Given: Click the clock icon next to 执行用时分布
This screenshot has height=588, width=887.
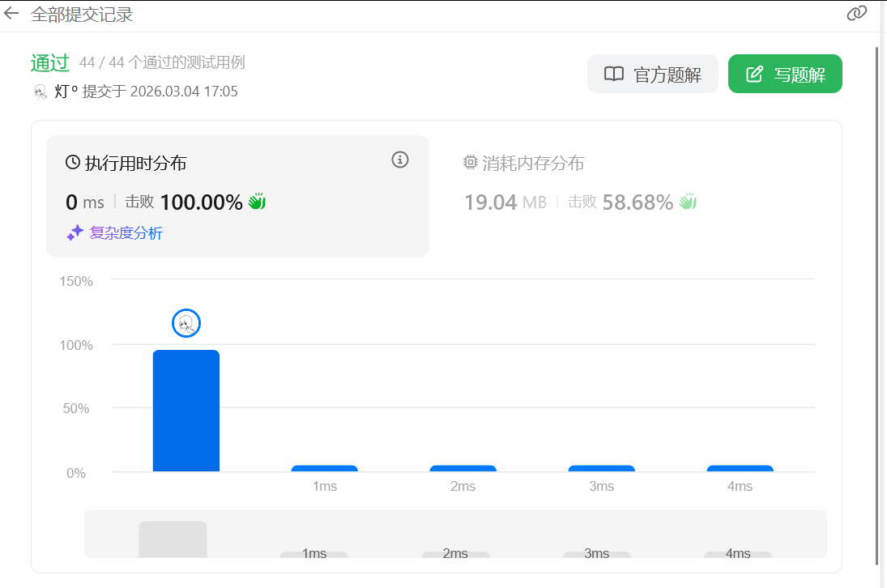Looking at the screenshot, I should pyautogui.click(x=73, y=163).
